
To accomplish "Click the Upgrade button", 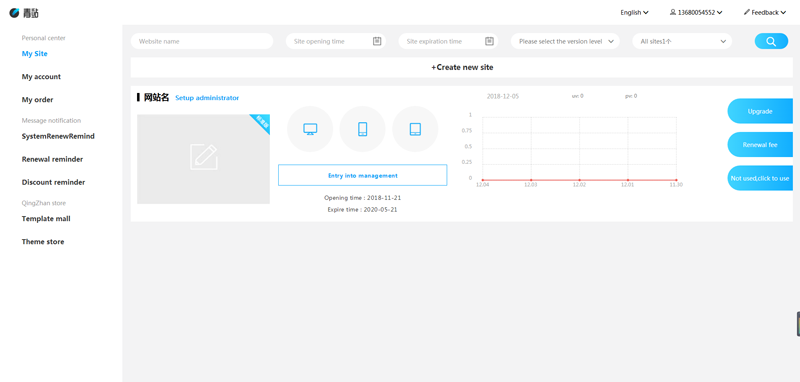I will pyautogui.click(x=760, y=111).
